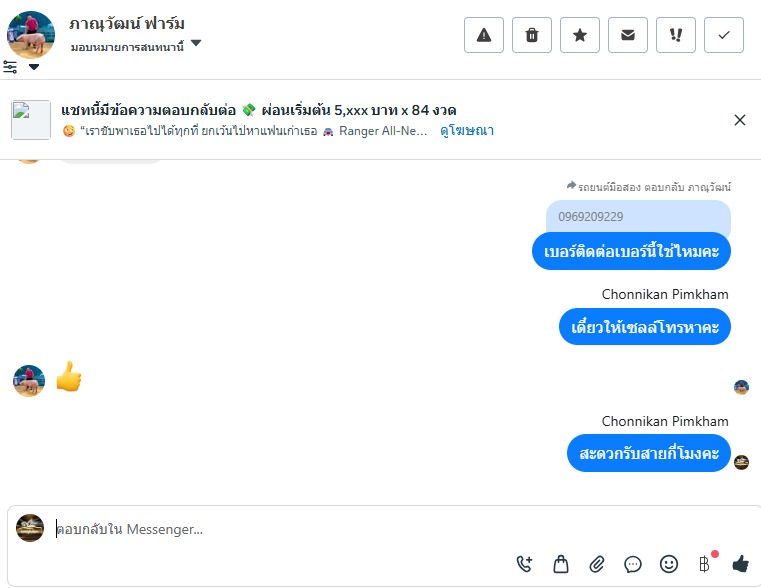The height and width of the screenshot is (588, 761).
Task: Mark conversation as spam with warning icon
Action: (x=484, y=35)
